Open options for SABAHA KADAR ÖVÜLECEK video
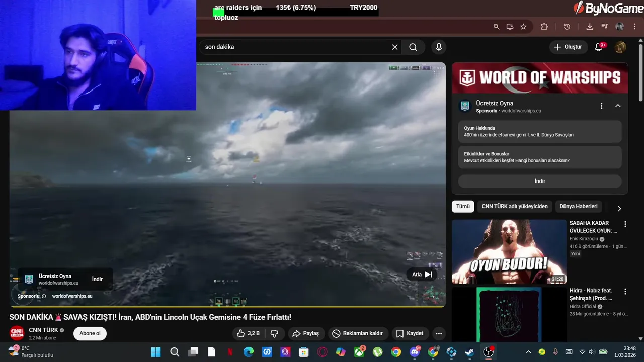This screenshot has height=362, width=644. click(625, 224)
